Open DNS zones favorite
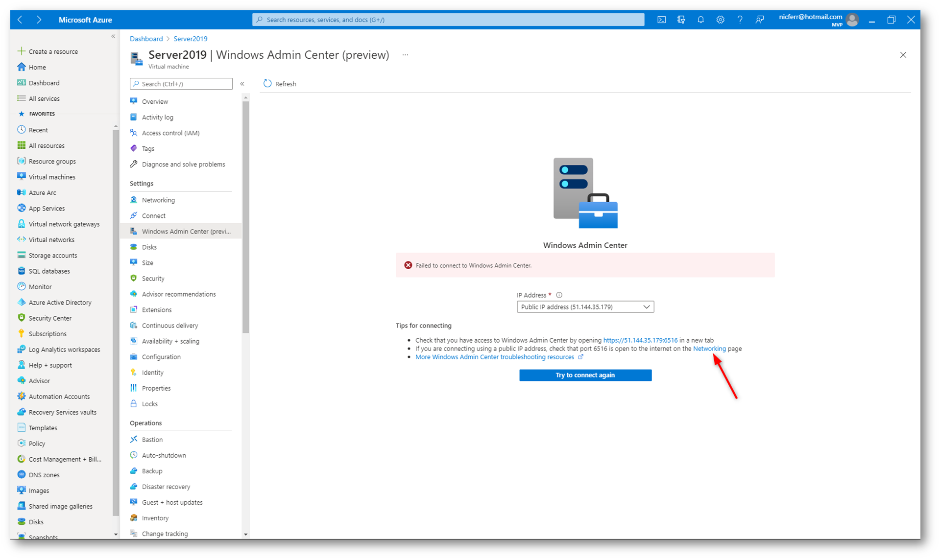 point(38,474)
